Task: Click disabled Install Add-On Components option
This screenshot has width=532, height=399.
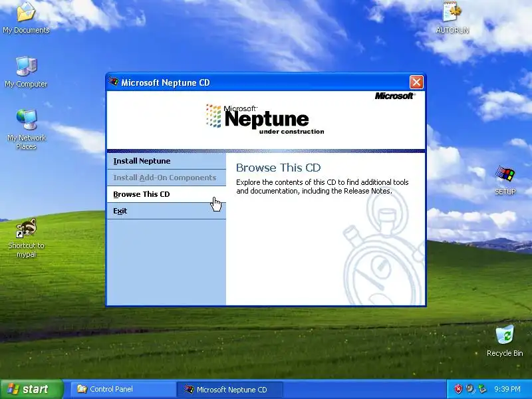Action: click(166, 178)
